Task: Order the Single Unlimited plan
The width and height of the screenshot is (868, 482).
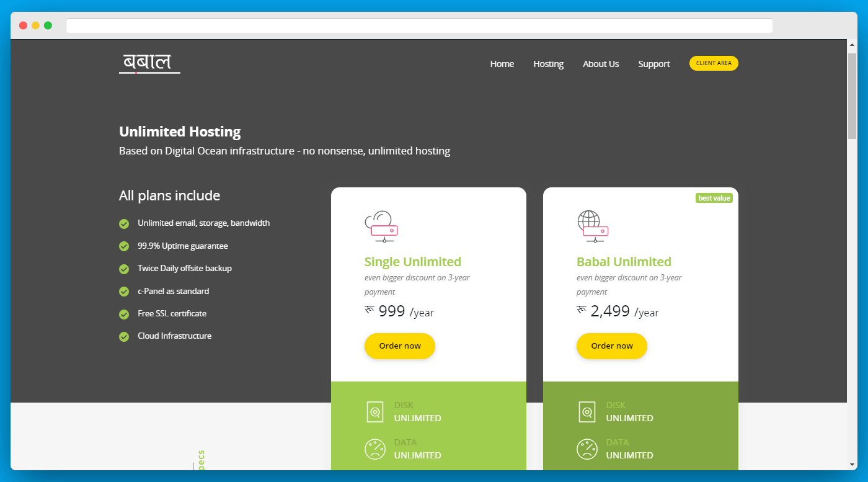Action: 399,346
